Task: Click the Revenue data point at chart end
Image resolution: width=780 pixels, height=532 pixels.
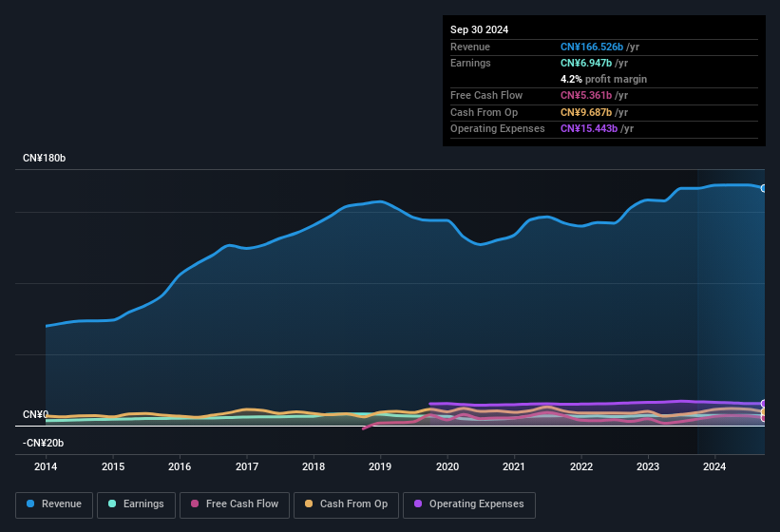Action: [764, 188]
